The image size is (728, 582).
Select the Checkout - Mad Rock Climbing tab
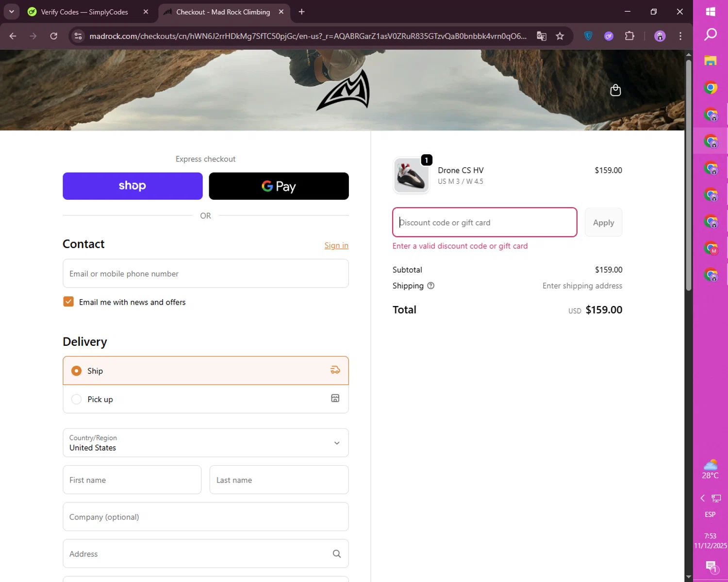(x=223, y=12)
